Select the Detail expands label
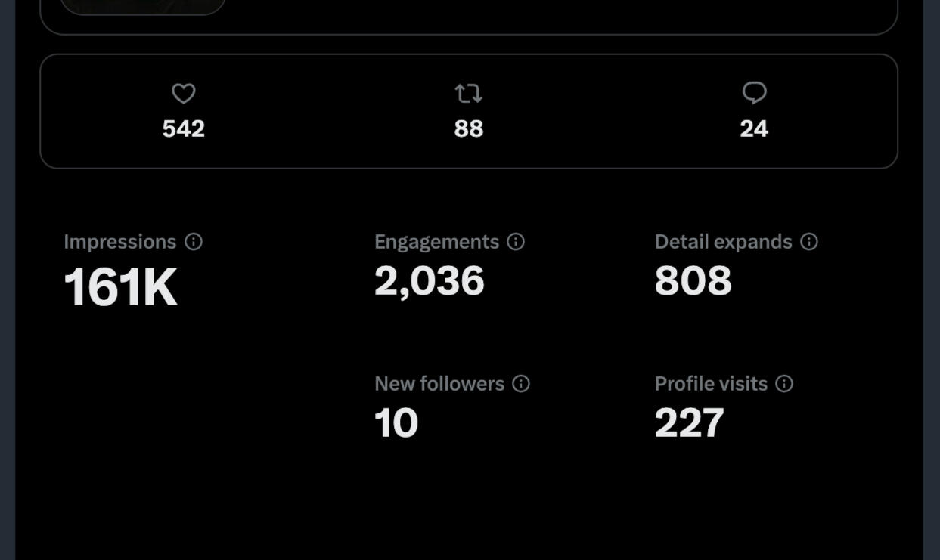Viewport: 940px width, 560px height. click(x=723, y=242)
